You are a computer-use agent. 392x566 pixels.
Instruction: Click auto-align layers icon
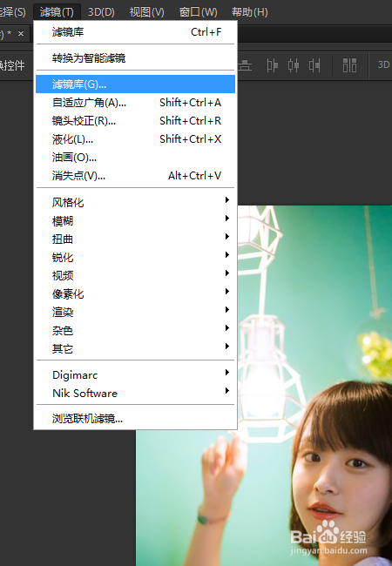click(349, 65)
